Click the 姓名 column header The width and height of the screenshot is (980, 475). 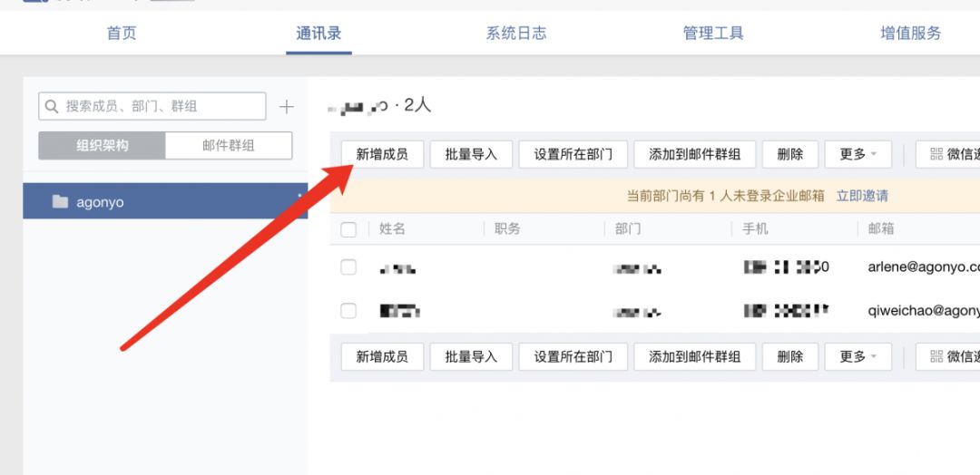point(393,229)
